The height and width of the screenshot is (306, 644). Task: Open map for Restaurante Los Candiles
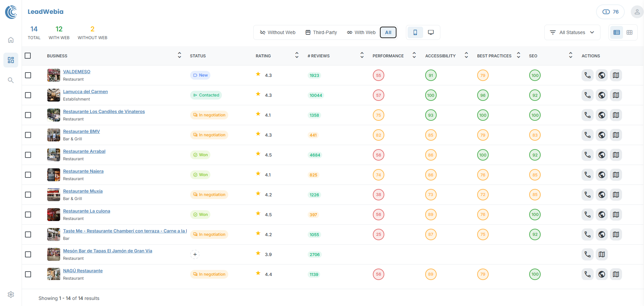[x=616, y=115]
